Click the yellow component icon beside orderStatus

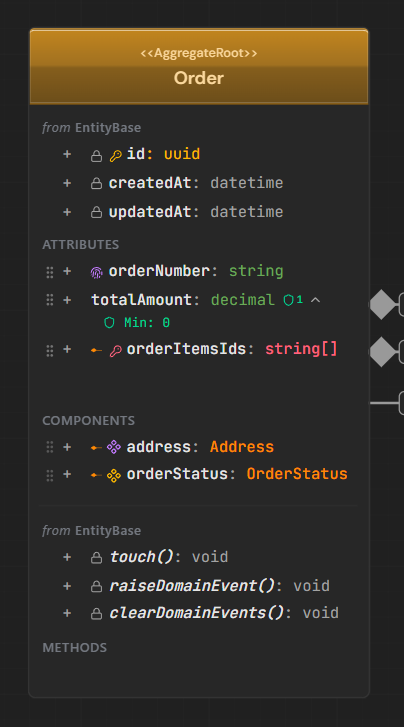pyautogui.click(x=114, y=475)
